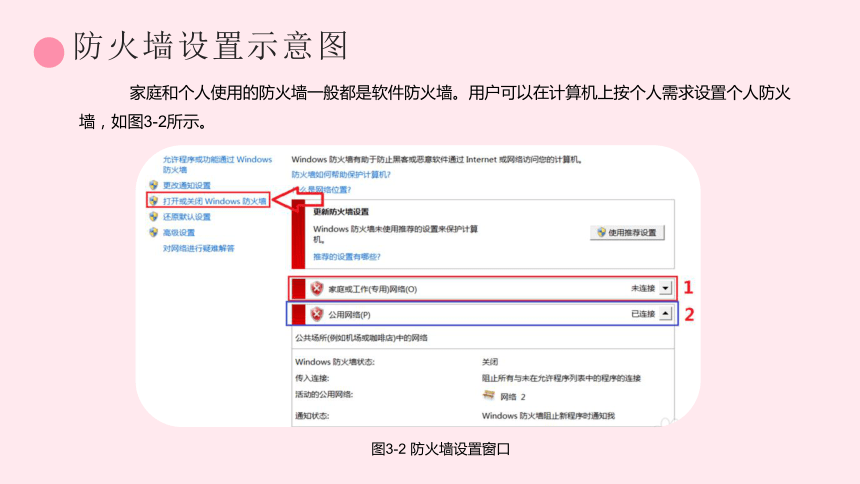
Task: Click the 未连接 status text
Action: click(643, 288)
